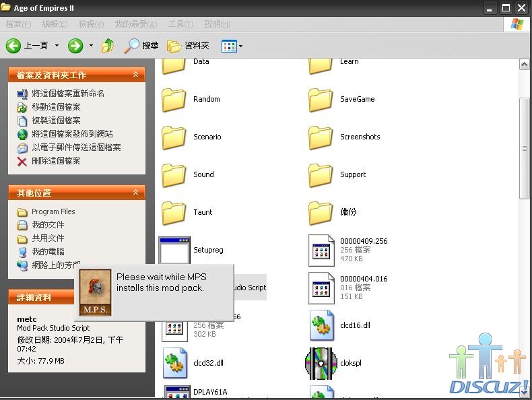
Task: Open the views dropdown button
Action: [x=232, y=46]
